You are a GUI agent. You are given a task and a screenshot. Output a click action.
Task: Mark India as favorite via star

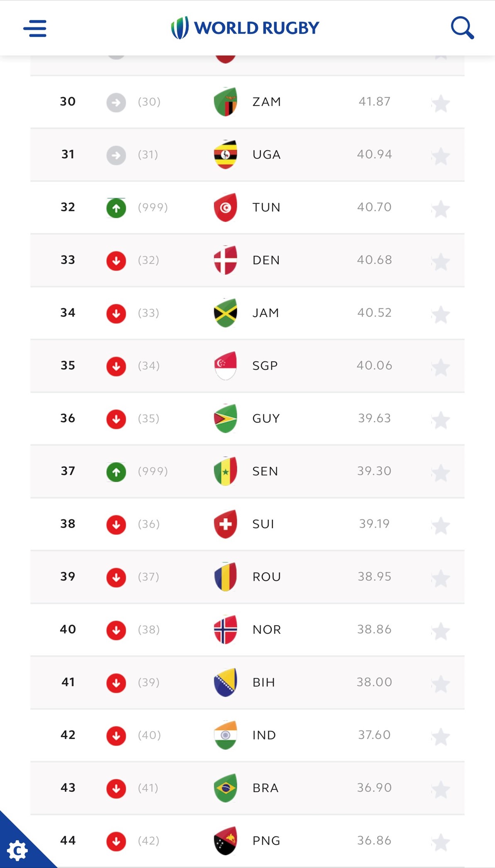click(x=441, y=737)
